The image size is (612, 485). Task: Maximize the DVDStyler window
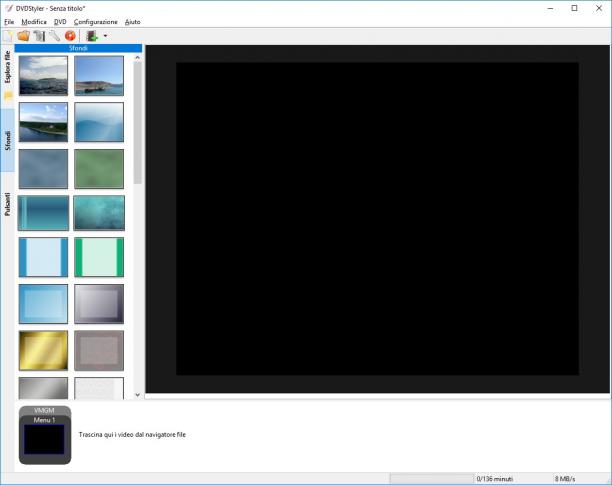(575, 8)
